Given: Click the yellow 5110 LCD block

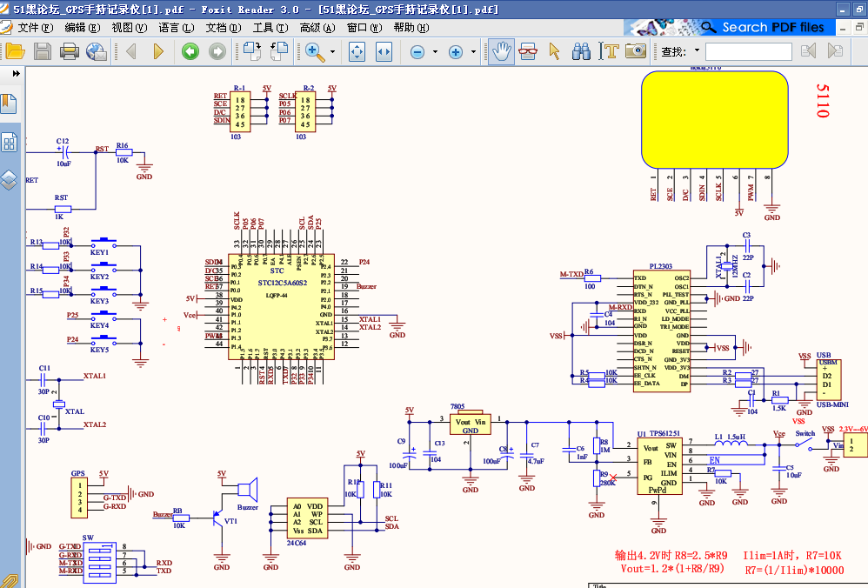Looking at the screenshot, I should tap(715, 119).
